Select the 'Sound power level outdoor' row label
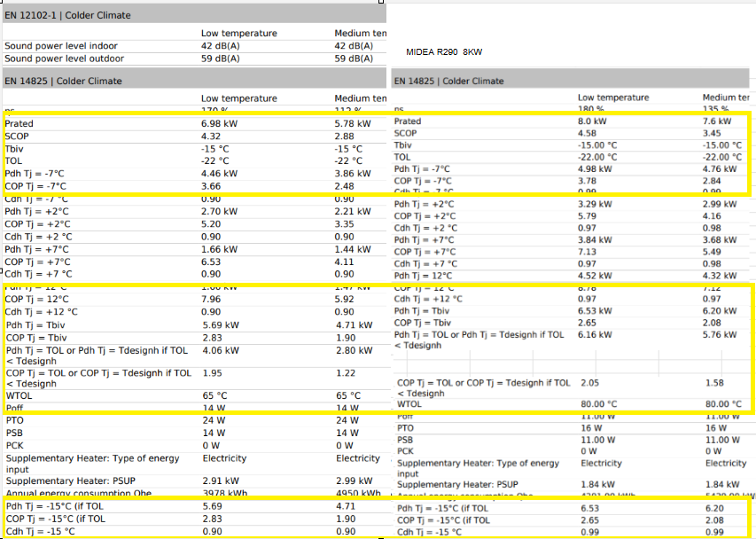This screenshot has width=756, height=539. [x=64, y=59]
